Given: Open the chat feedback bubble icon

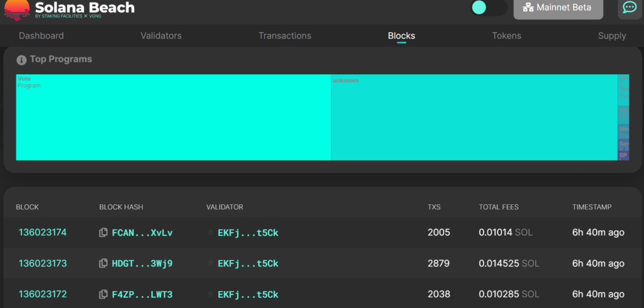Looking at the screenshot, I should (x=629, y=8).
